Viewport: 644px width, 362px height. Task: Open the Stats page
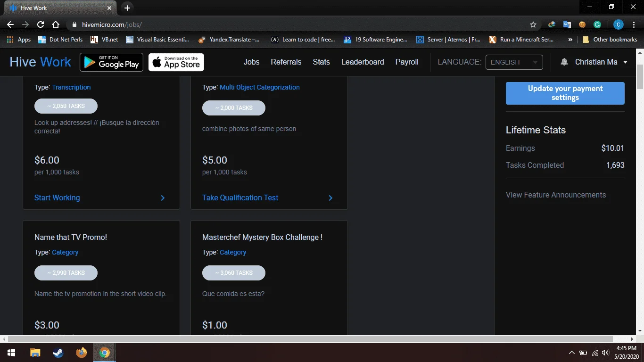click(x=321, y=62)
